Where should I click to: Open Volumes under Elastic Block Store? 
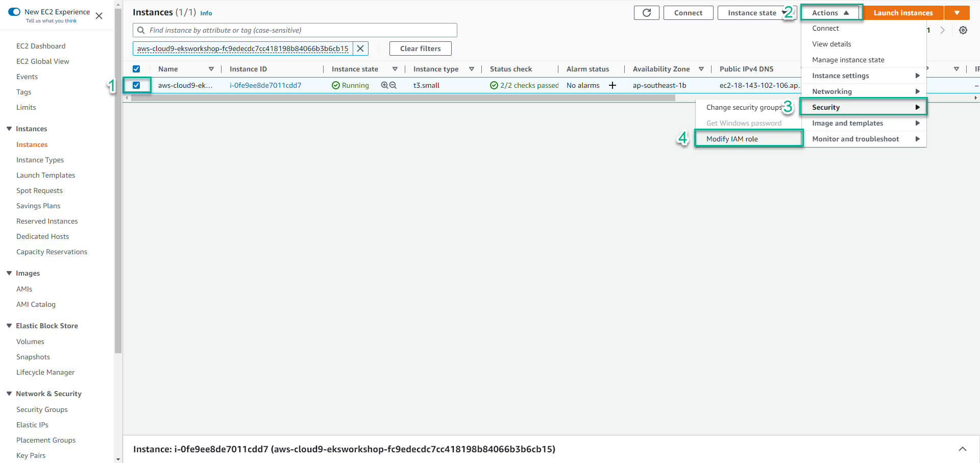[x=30, y=342]
